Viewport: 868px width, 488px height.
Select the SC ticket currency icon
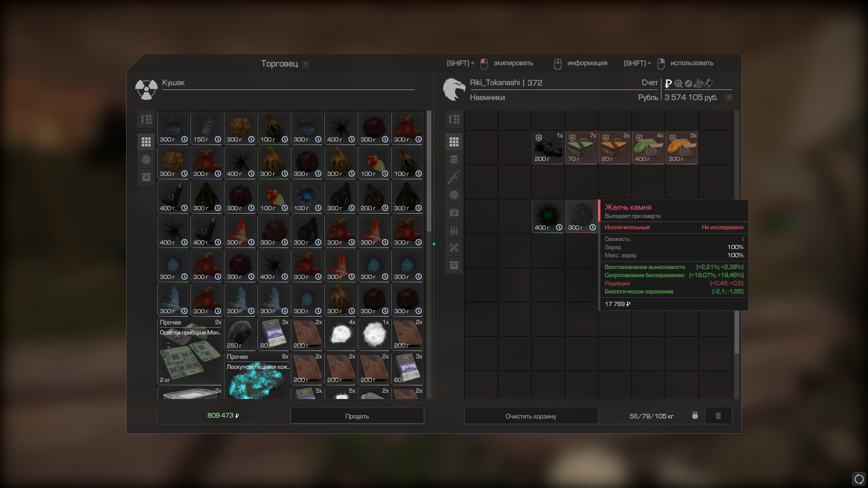pos(698,84)
